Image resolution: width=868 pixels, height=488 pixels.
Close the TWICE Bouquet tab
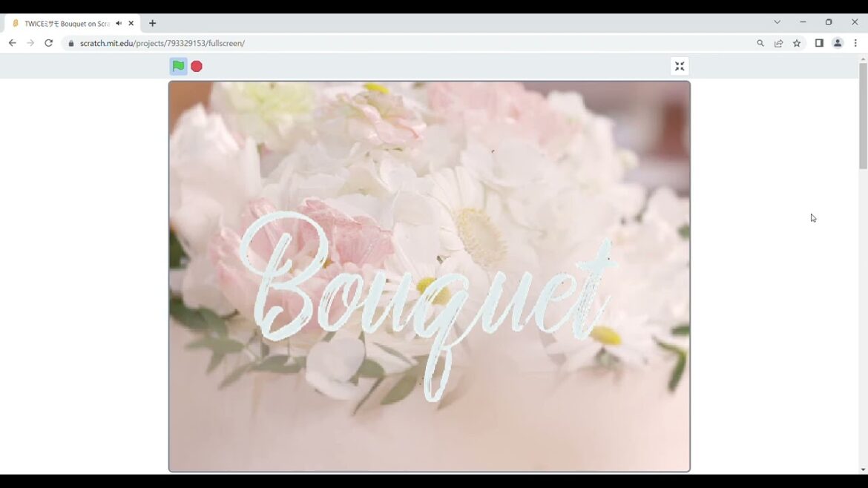coord(131,24)
